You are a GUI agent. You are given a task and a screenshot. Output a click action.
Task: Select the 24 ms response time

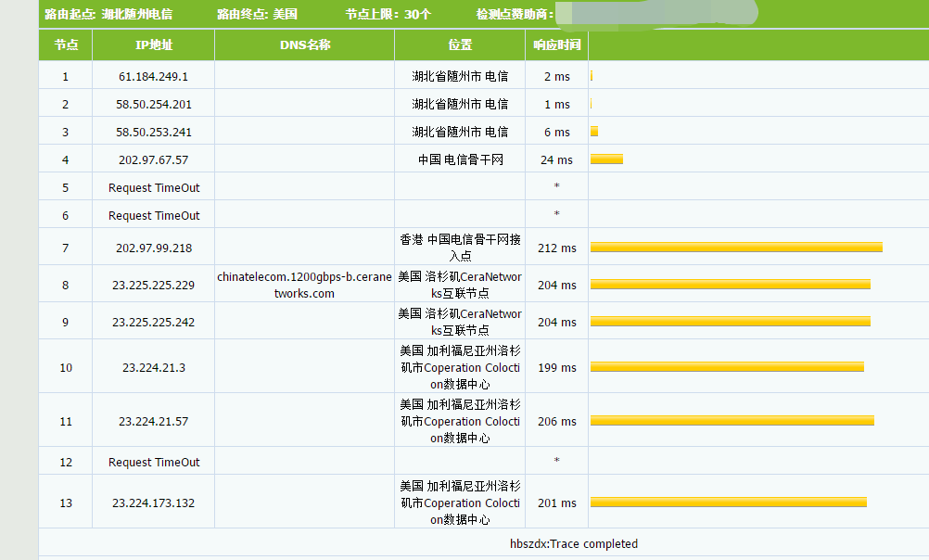[557, 160]
